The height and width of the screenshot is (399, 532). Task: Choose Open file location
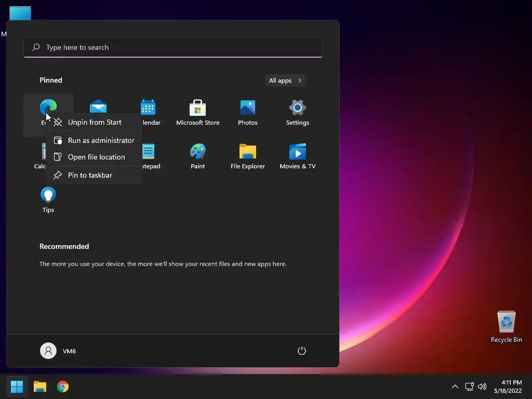[94, 157]
